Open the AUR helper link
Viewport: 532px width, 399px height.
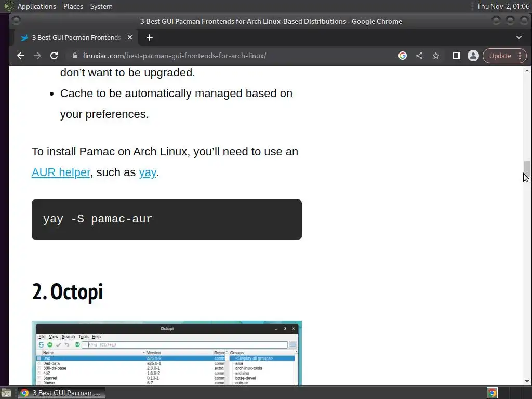tap(61, 172)
